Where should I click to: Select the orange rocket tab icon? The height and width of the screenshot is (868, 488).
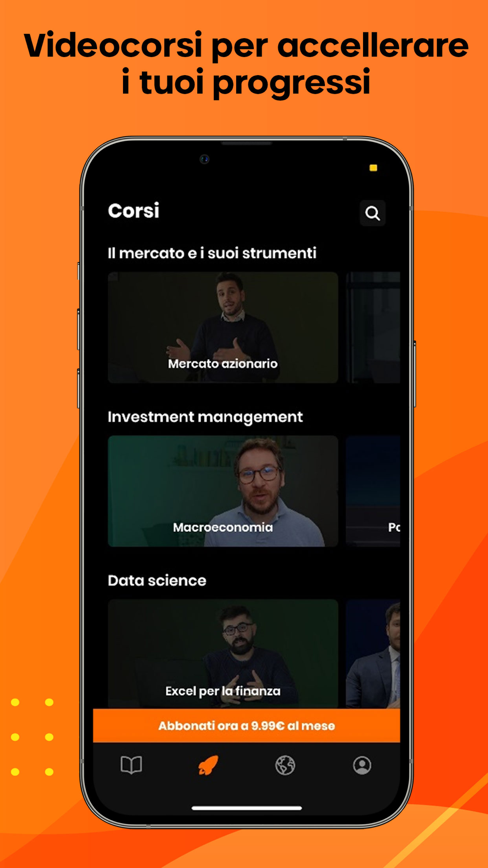click(x=208, y=765)
